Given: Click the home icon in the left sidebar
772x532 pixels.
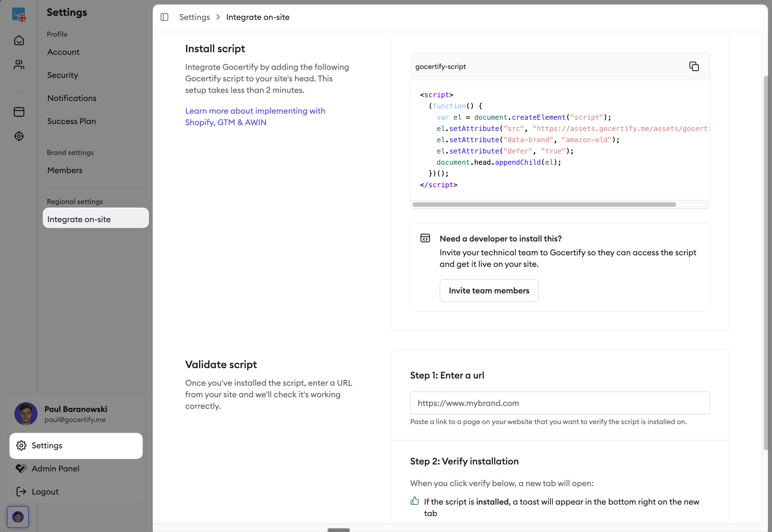Looking at the screenshot, I should click(19, 40).
